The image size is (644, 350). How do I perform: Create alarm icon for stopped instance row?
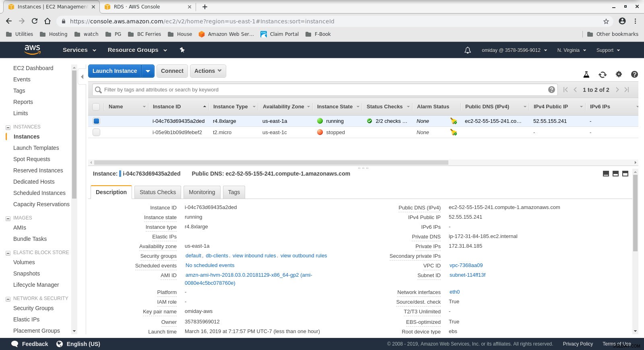point(454,132)
